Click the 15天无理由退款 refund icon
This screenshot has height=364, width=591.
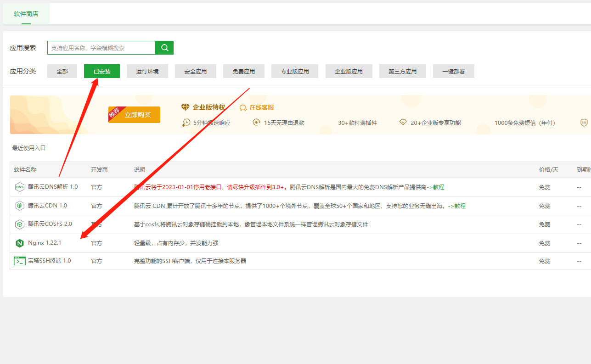(x=256, y=122)
